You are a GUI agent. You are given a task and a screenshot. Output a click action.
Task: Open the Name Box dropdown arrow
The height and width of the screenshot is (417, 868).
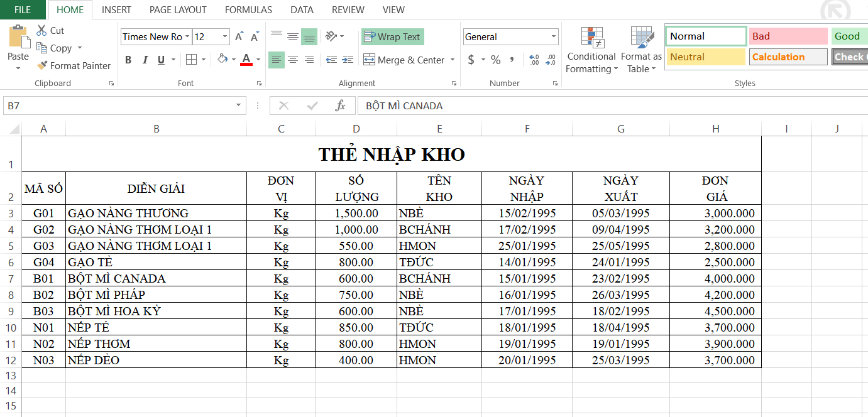239,106
